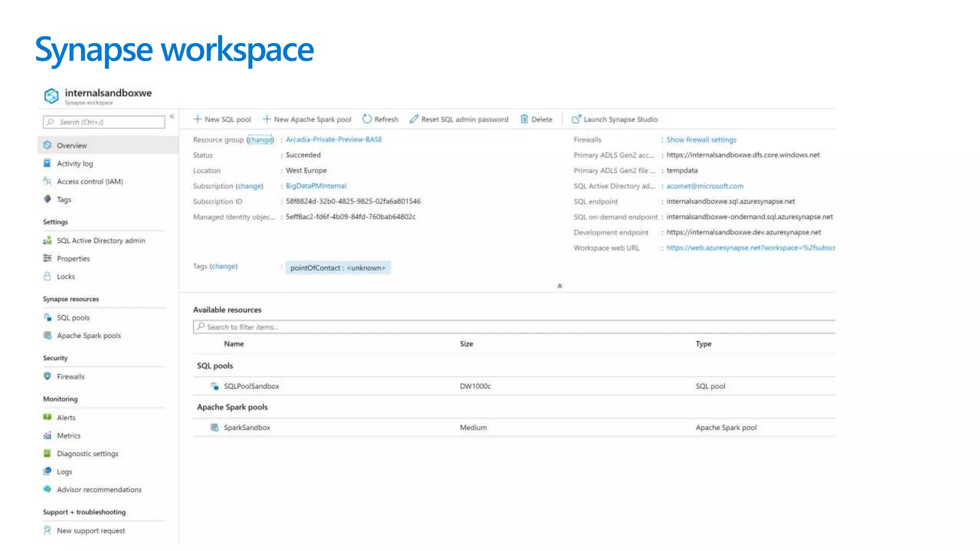The image size is (980, 551).
Task: Click the SQL pools sidebar icon
Action: click(47, 317)
